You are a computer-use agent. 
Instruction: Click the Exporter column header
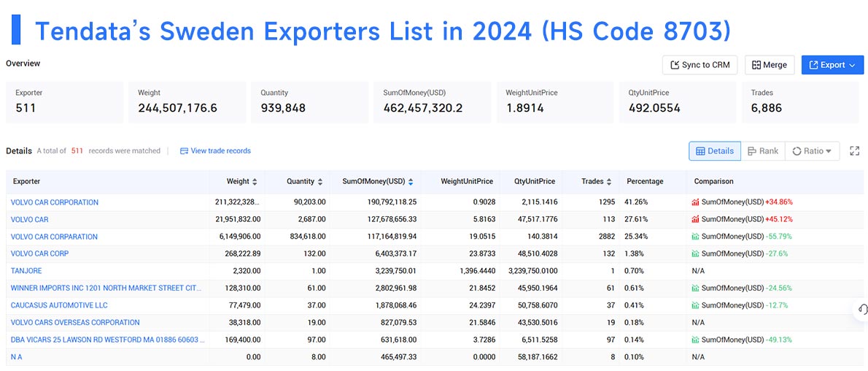pos(26,181)
